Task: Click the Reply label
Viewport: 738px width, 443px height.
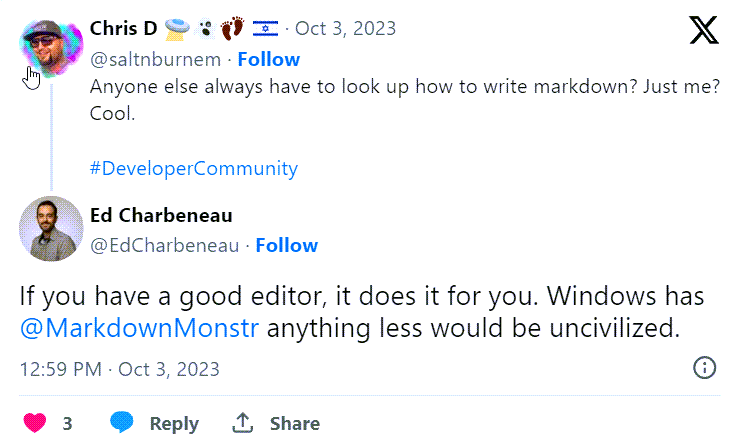Action: click(174, 424)
